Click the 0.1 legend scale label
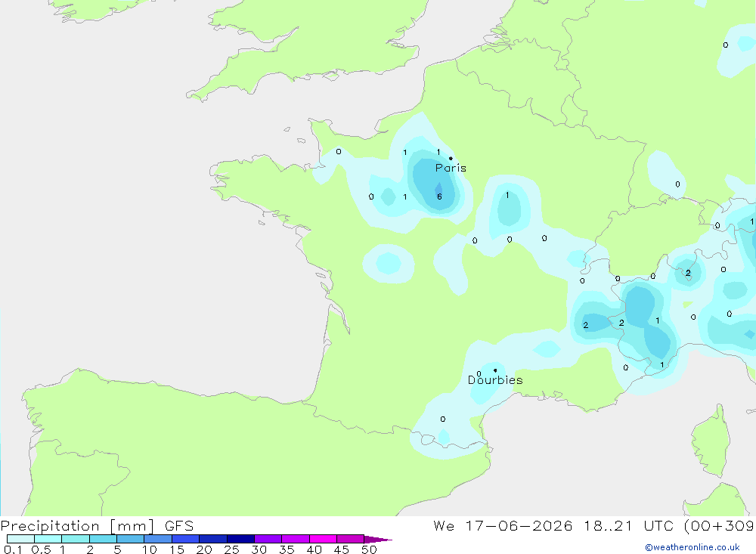Image resolution: width=756 pixels, height=554 pixels. tap(13, 549)
